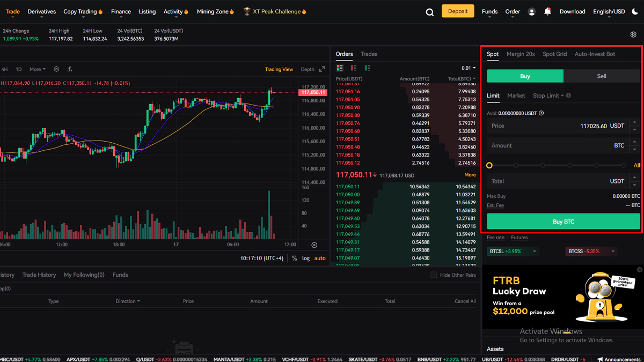Show sell orders only view
Viewport: 644px width, 362px height.
[354, 68]
